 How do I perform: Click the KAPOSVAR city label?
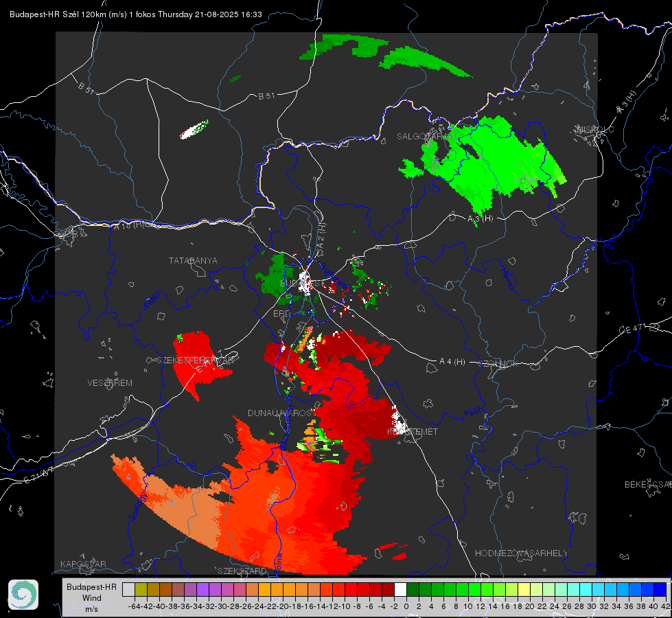click(x=83, y=564)
